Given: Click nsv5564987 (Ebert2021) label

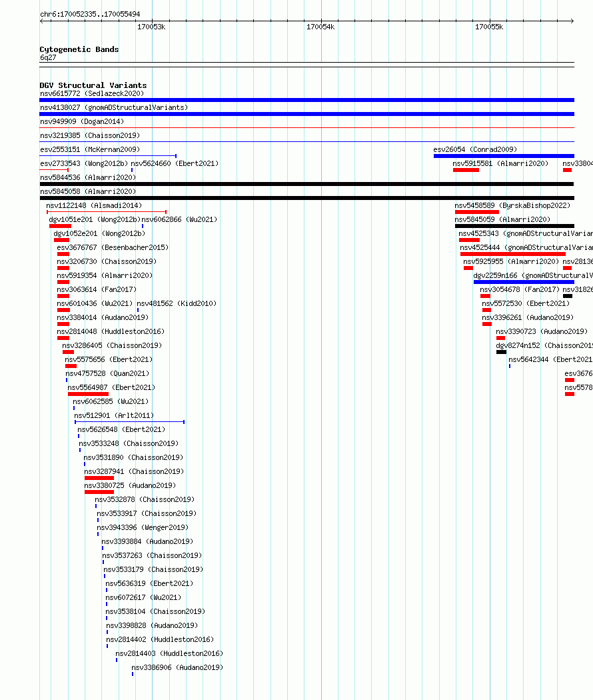Looking at the screenshot, I should click(111, 387).
